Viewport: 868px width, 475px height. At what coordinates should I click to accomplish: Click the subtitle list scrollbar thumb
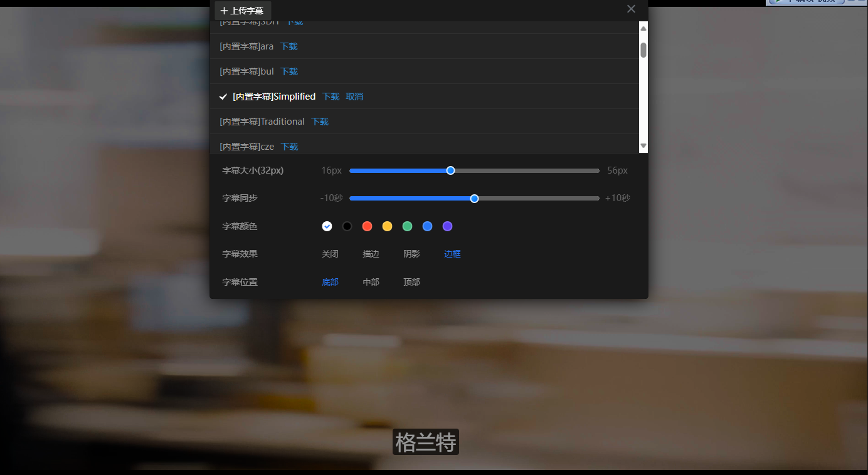tap(643, 50)
